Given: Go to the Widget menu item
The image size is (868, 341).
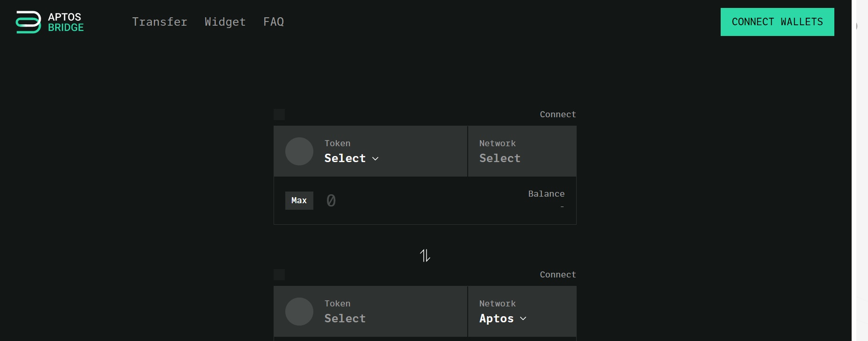Looking at the screenshot, I should (225, 22).
